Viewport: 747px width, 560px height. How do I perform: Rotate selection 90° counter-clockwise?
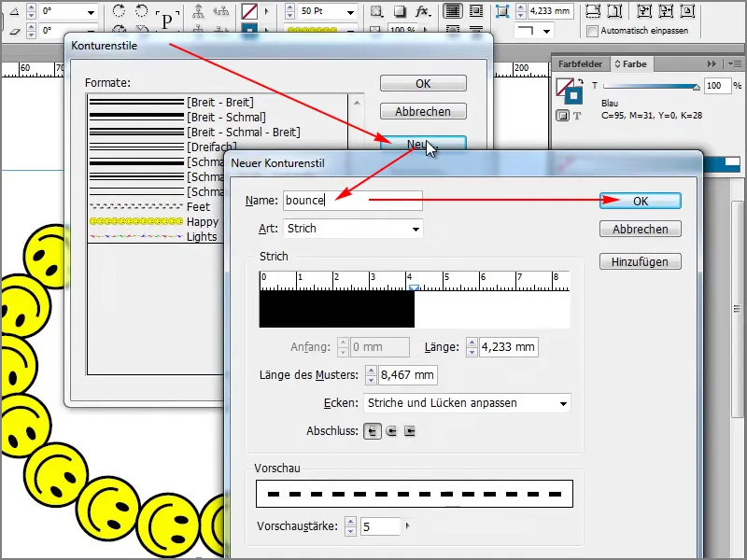(142, 10)
